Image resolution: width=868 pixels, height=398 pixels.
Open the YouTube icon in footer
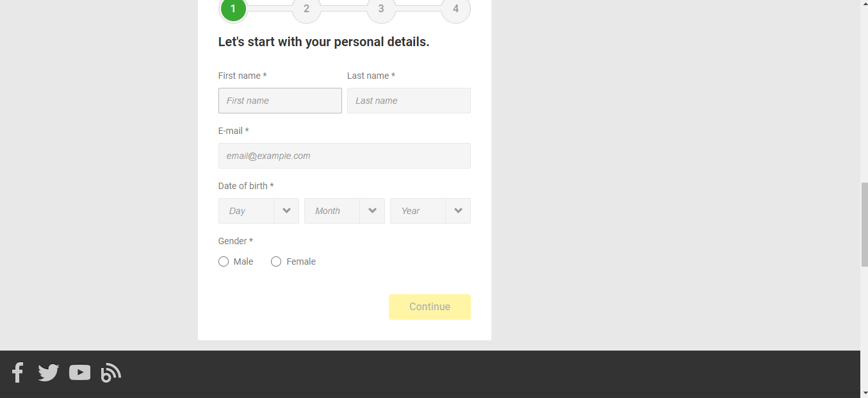(x=79, y=372)
